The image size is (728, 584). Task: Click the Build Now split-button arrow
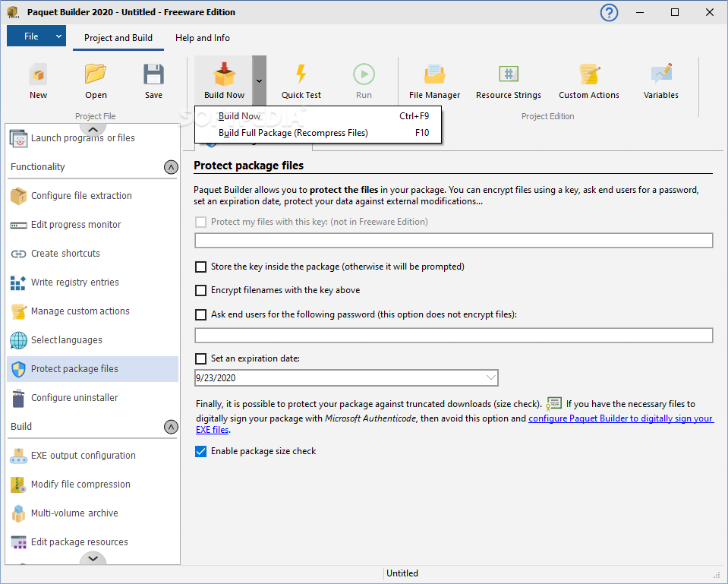pyautogui.click(x=259, y=80)
